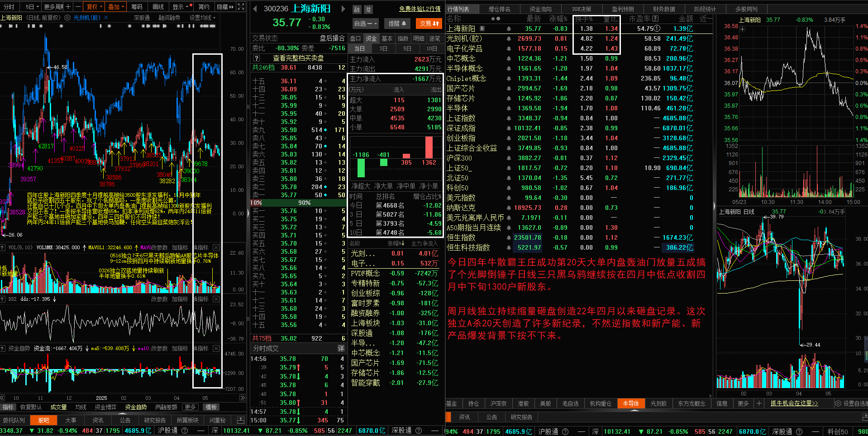This screenshot has width=868, height=436.
Task: Open the 自选 watchlist dropdown
Action: point(365,24)
